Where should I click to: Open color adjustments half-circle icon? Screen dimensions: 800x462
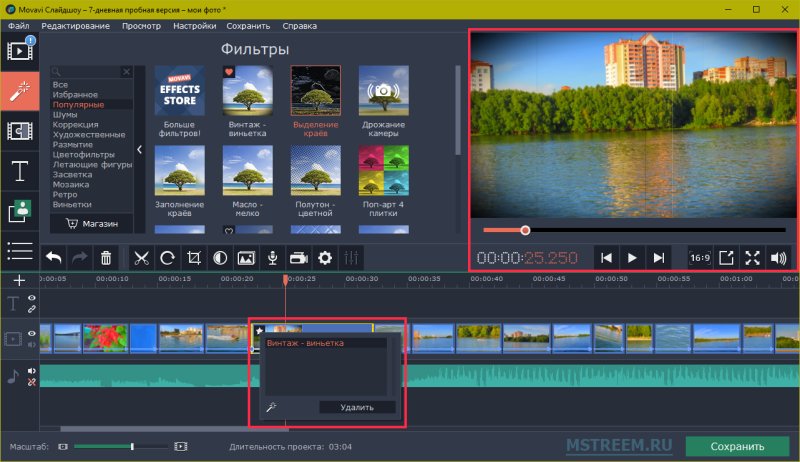(220, 257)
